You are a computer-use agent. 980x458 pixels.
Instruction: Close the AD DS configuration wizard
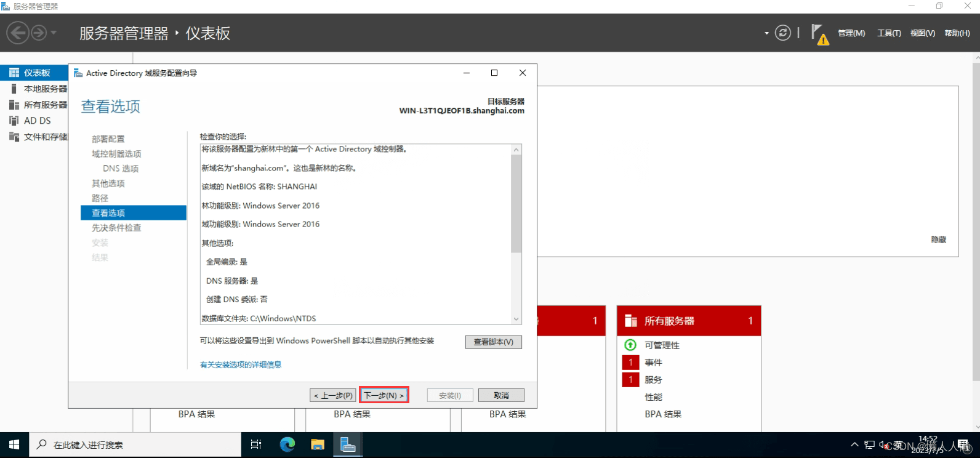pyautogui.click(x=523, y=73)
